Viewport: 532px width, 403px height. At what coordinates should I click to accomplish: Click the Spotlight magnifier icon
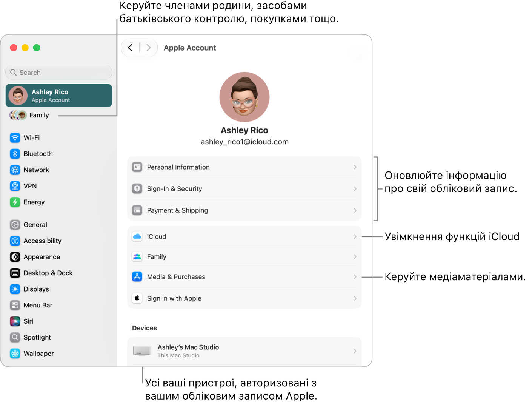[x=15, y=337]
